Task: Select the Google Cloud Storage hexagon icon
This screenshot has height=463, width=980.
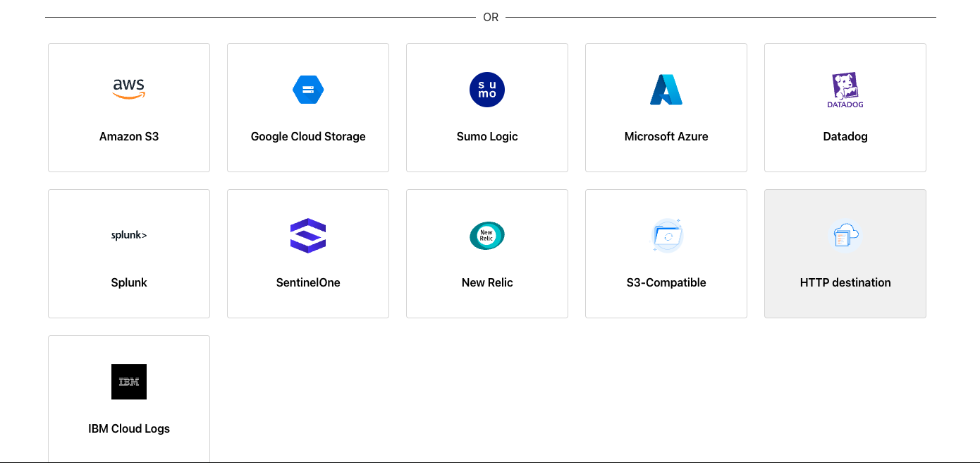Action: [x=308, y=90]
